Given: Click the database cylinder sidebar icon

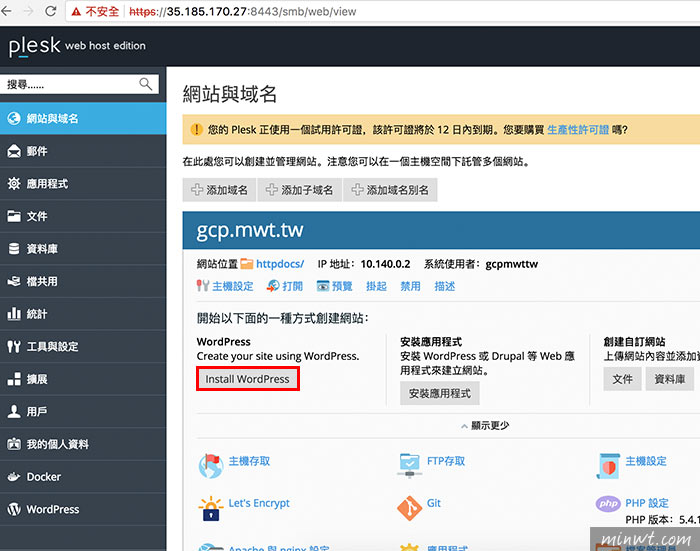Looking at the screenshot, I should click(14, 249).
